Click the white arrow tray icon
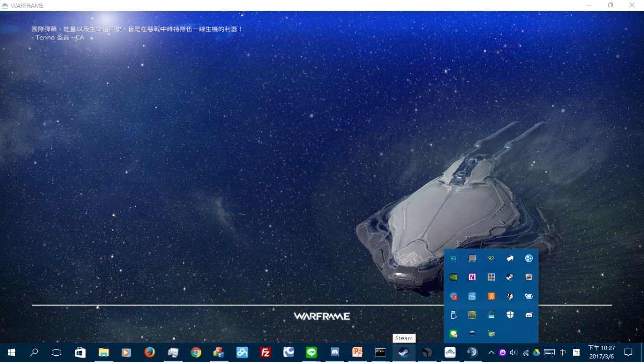The image size is (644, 362). point(510,258)
